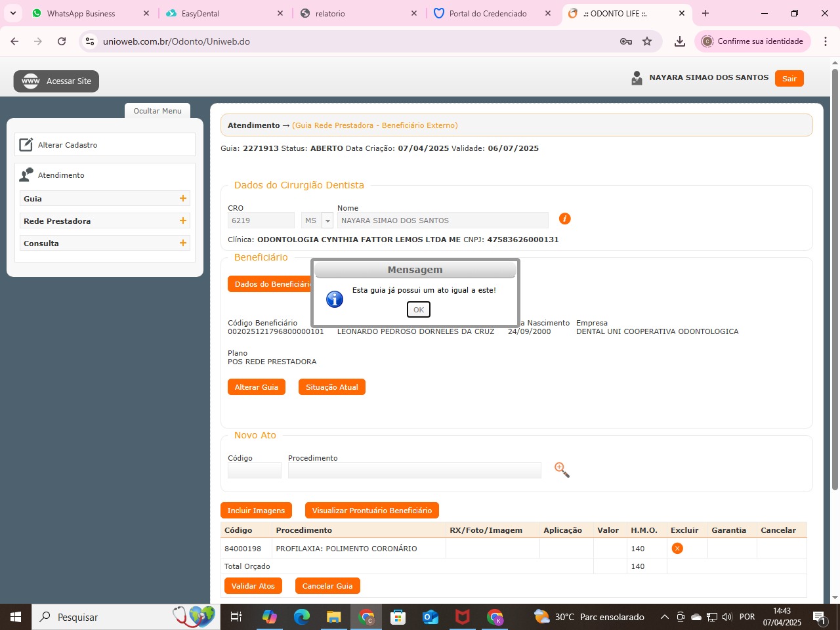Expand the Consulta menu section
Image resolution: width=840 pixels, height=630 pixels.
coord(183,243)
